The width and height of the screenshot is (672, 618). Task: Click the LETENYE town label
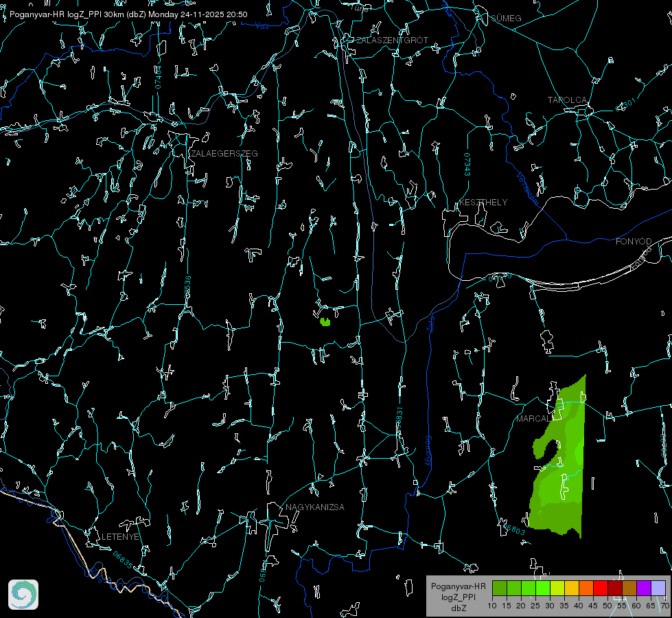click(x=120, y=537)
